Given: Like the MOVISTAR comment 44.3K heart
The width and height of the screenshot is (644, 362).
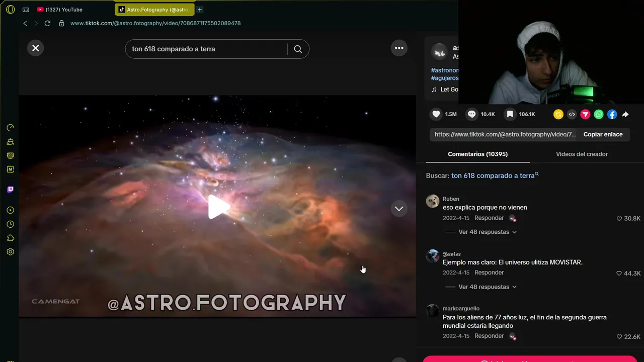Looking at the screenshot, I should (619, 274).
